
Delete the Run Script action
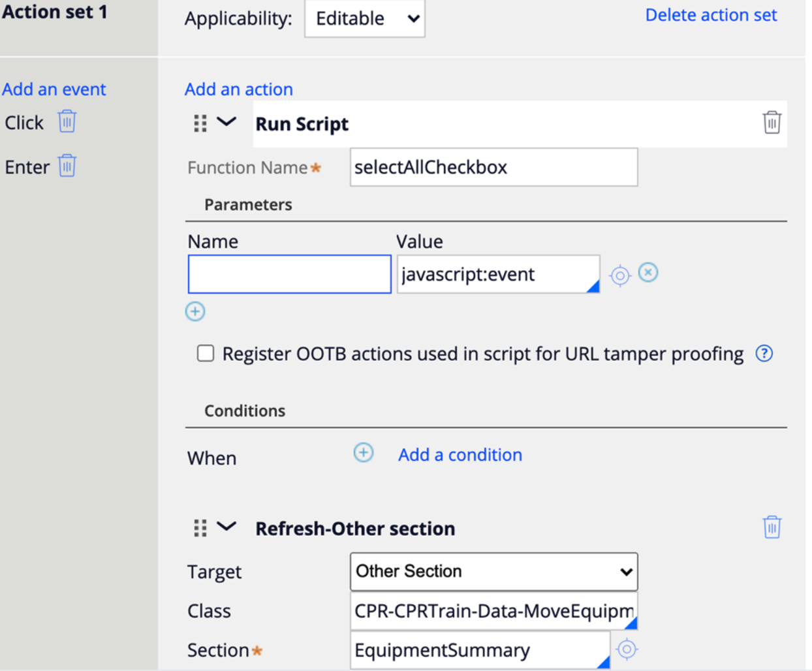[772, 123]
